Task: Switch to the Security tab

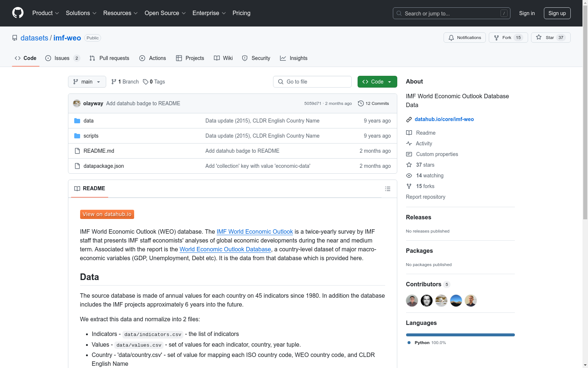Action: [x=256, y=58]
